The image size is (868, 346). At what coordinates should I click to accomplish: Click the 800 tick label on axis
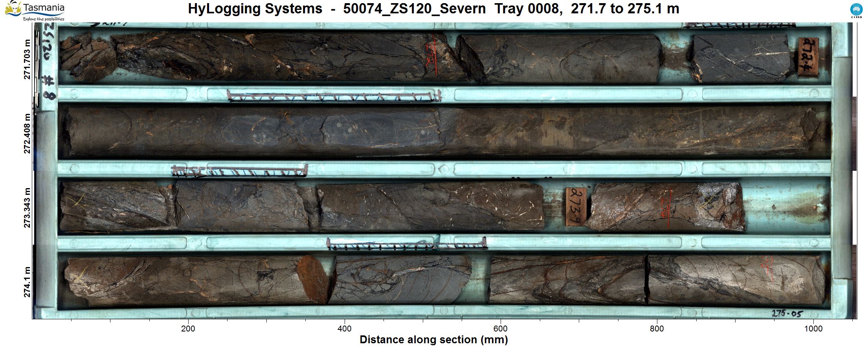657,329
